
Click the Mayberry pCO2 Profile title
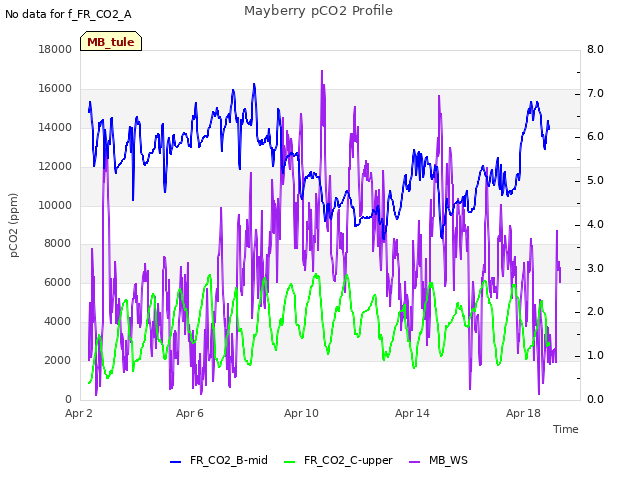coord(318,11)
